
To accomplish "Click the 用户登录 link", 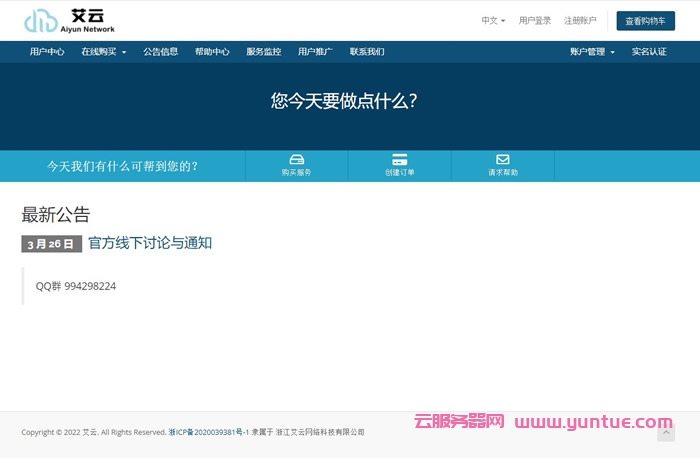I will pyautogui.click(x=535, y=20).
